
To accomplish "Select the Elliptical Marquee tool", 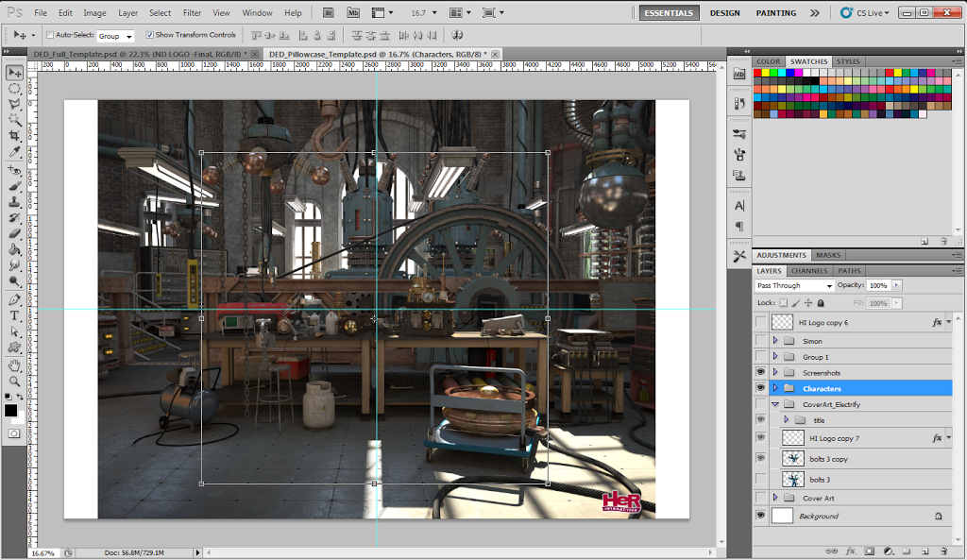I will pyautogui.click(x=14, y=89).
